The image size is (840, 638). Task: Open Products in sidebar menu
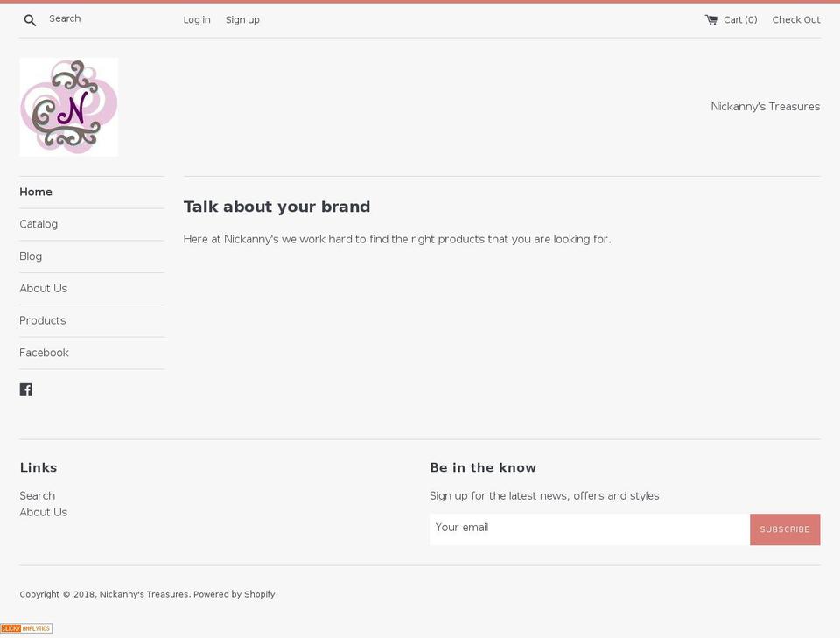[x=43, y=320]
